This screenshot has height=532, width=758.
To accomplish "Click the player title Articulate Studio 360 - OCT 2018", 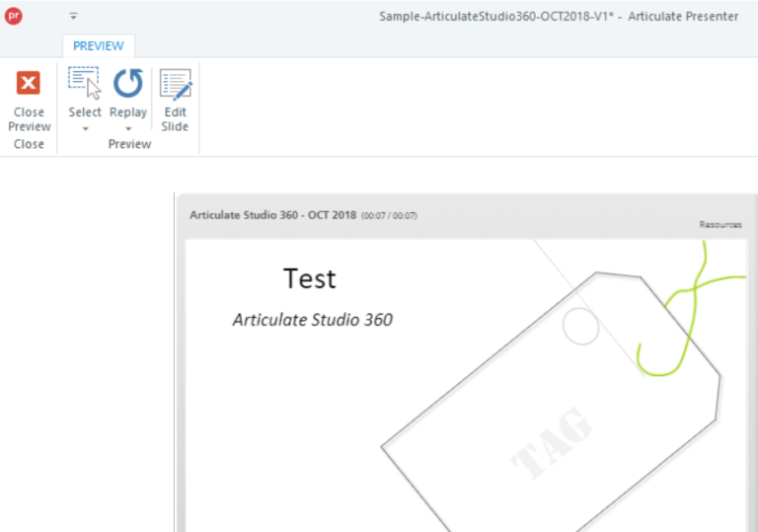I will (x=272, y=215).
